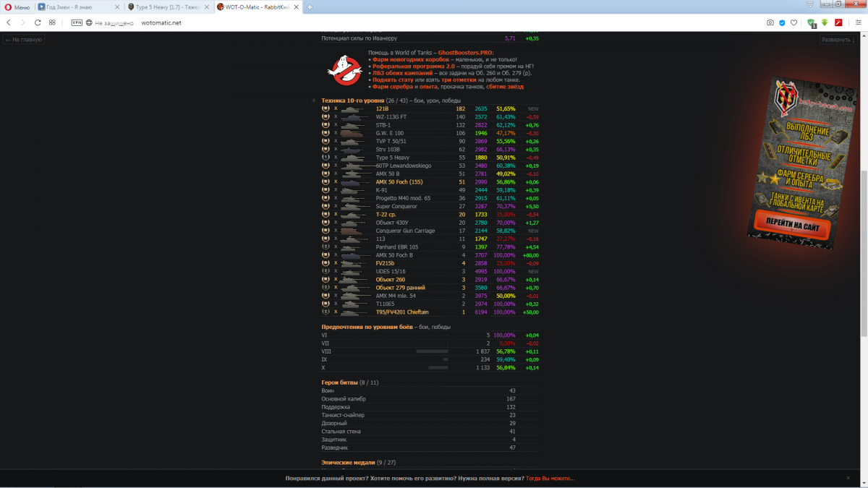
Task: Close the Type 5 Heavy tab
Action: point(206,7)
